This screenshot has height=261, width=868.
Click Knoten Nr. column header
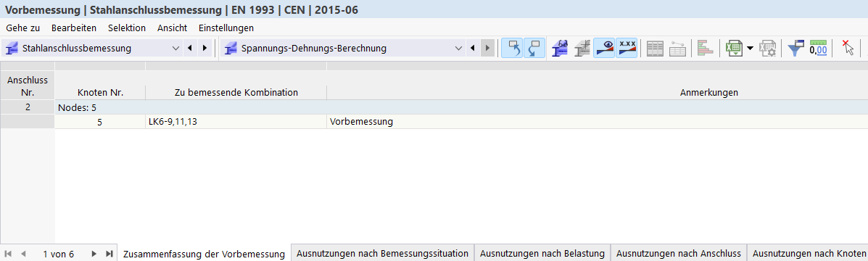[100, 92]
